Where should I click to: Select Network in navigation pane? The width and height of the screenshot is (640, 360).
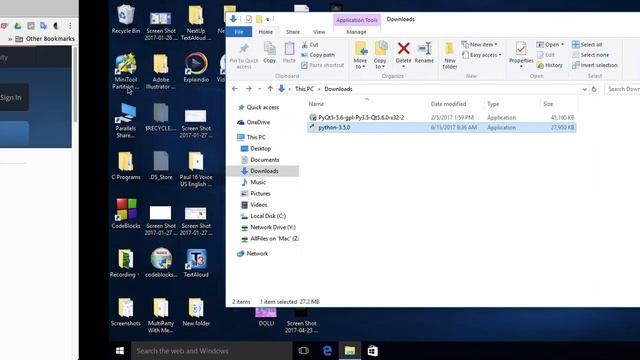point(252,253)
